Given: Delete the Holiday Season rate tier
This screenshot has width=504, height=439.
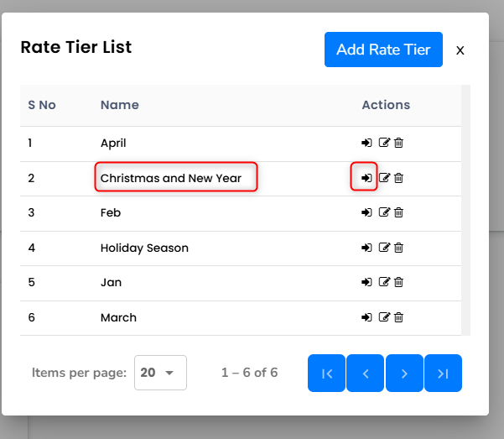Looking at the screenshot, I should click(399, 248).
